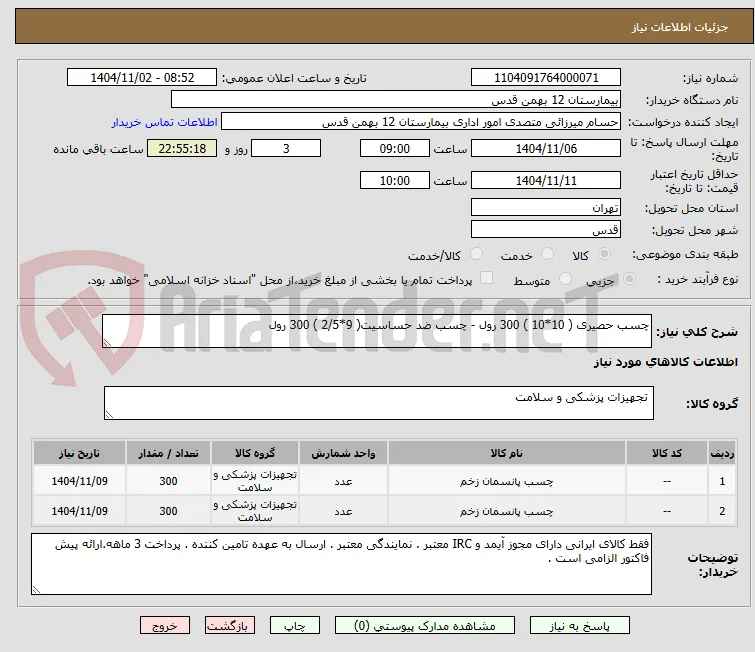This screenshot has height=652, width=755.
Task: Click چسب پانسمان زخم in row 2
Action: (x=507, y=511)
